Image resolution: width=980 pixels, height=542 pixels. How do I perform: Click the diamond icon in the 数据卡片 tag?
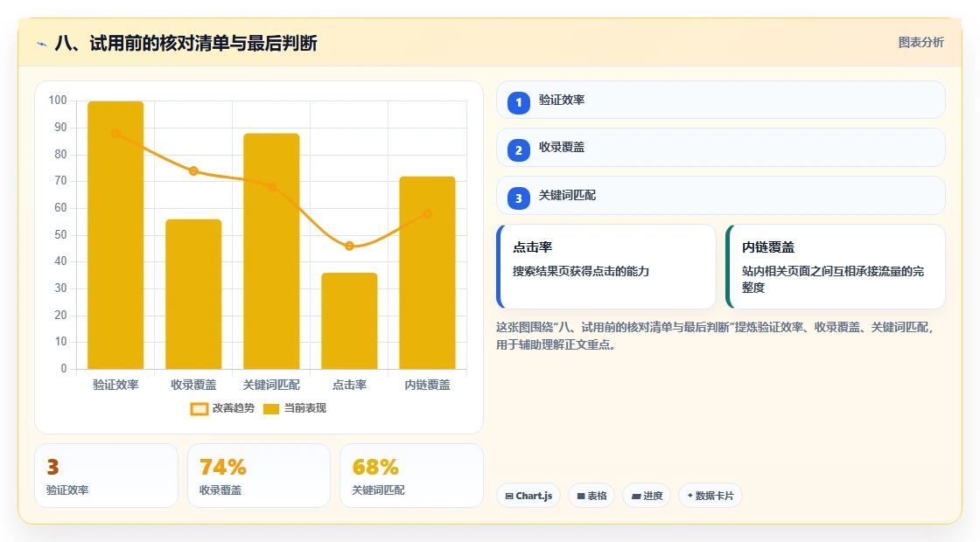(690, 495)
